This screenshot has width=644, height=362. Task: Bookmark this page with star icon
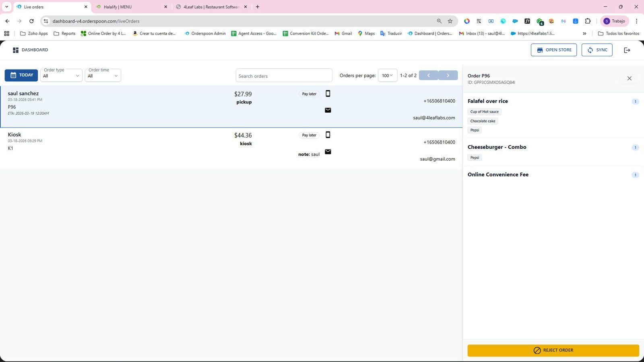click(450, 21)
